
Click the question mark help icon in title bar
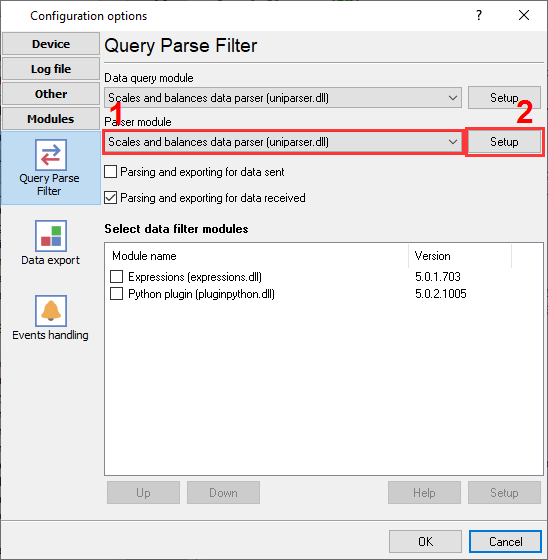[x=479, y=15]
